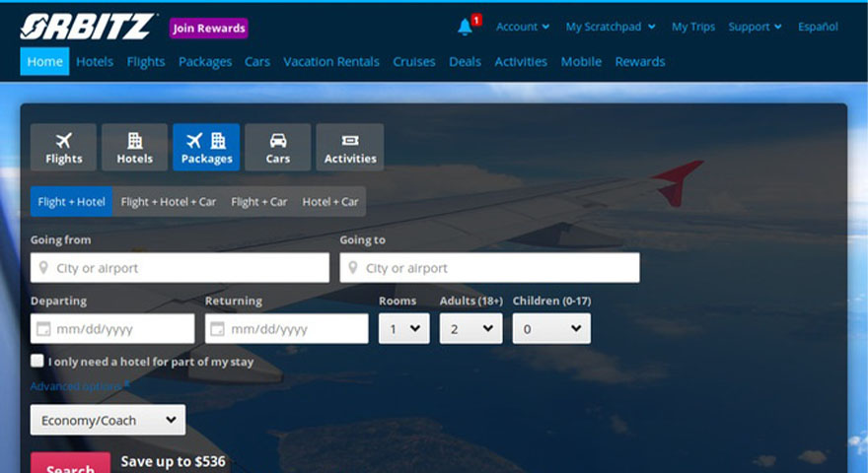The height and width of the screenshot is (473, 868).
Task: Open the Children (0-17) dropdown
Action: [x=551, y=328]
